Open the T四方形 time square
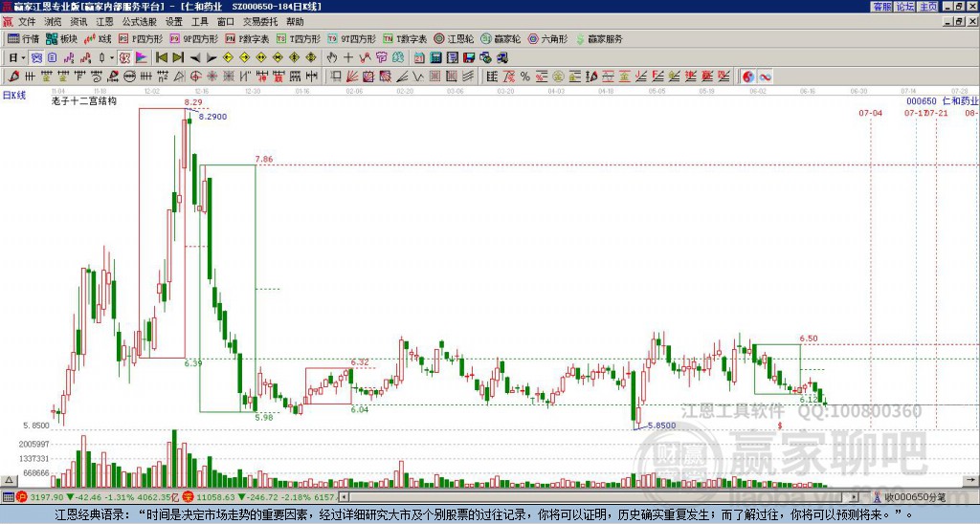The height and width of the screenshot is (524, 980). pyautogui.click(x=299, y=38)
